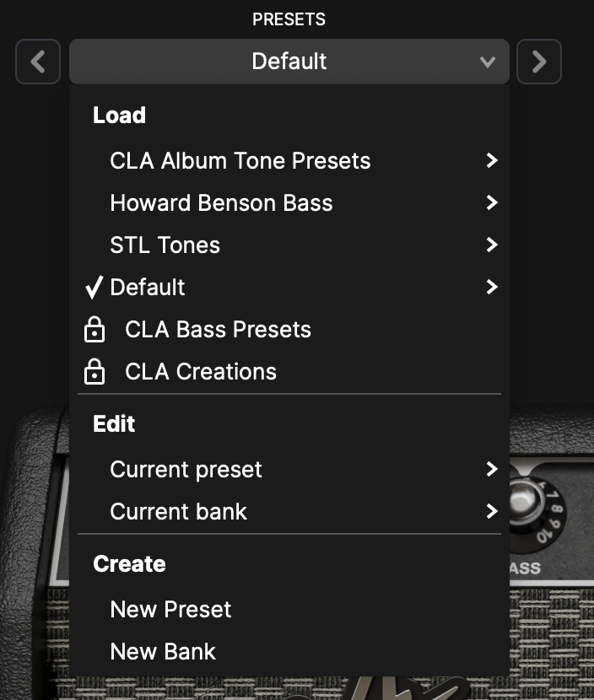
Task: Click the checkmark next to Default bank
Action: (94, 287)
